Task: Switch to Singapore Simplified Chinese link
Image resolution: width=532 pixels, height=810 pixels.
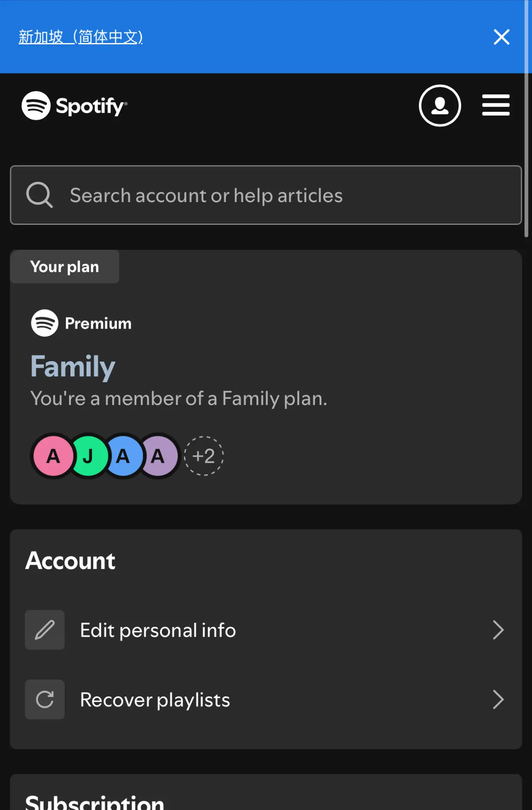Action: click(81, 37)
